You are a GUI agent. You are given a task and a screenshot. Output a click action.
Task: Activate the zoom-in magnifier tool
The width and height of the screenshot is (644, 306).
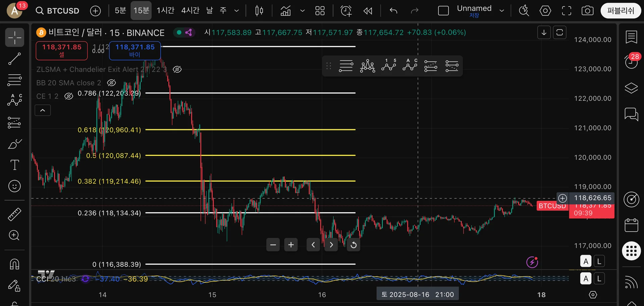tap(14, 235)
